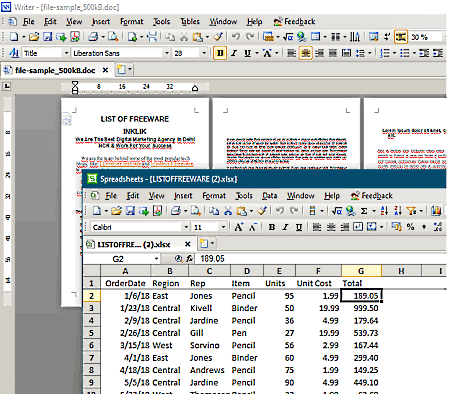The width and height of the screenshot is (450, 394).
Task: Toggle center alignment in Writer
Action: point(306,53)
